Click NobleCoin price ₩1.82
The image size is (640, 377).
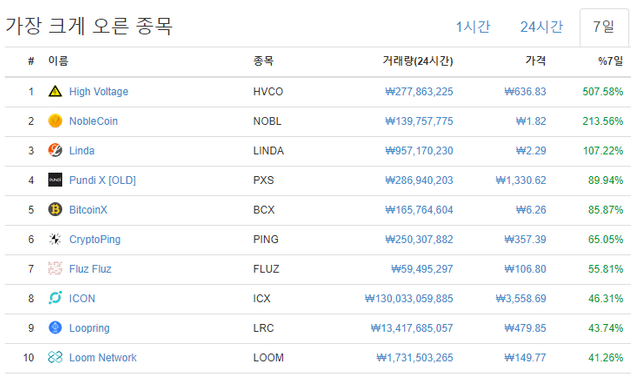point(531,121)
